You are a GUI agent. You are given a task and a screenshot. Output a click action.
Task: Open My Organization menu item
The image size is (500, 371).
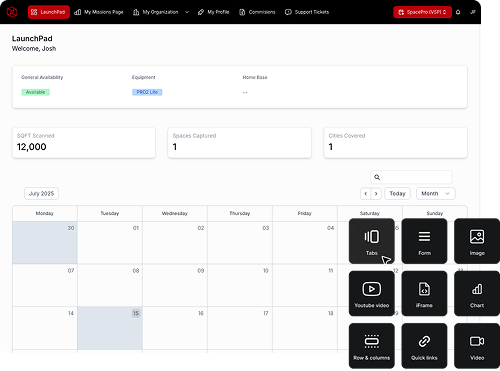pos(156,12)
